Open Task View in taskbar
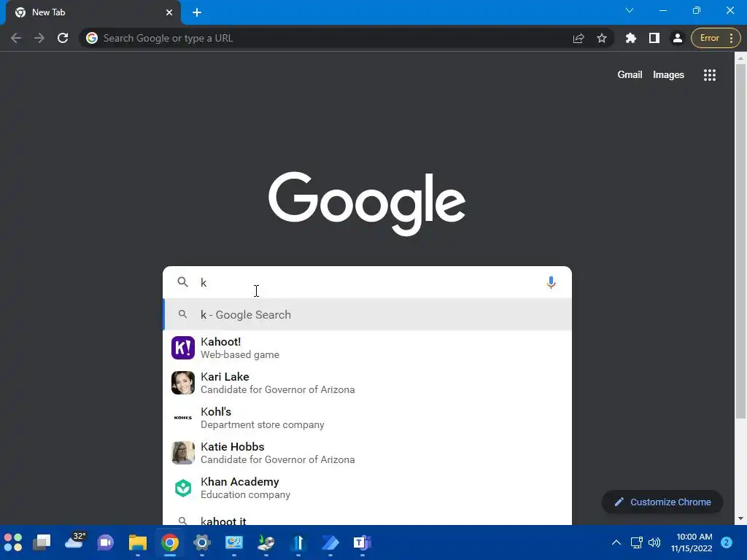Viewport: 747px width, 560px height. point(42,542)
